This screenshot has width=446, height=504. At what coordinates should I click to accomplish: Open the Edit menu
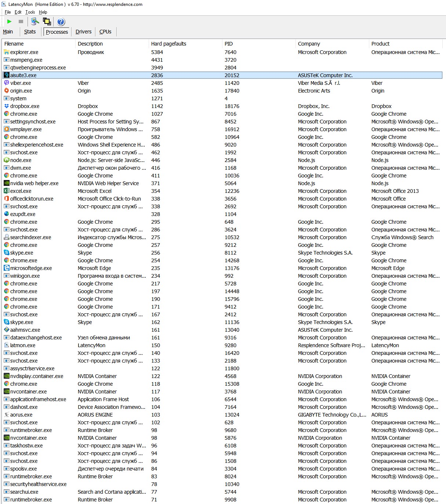point(18,12)
